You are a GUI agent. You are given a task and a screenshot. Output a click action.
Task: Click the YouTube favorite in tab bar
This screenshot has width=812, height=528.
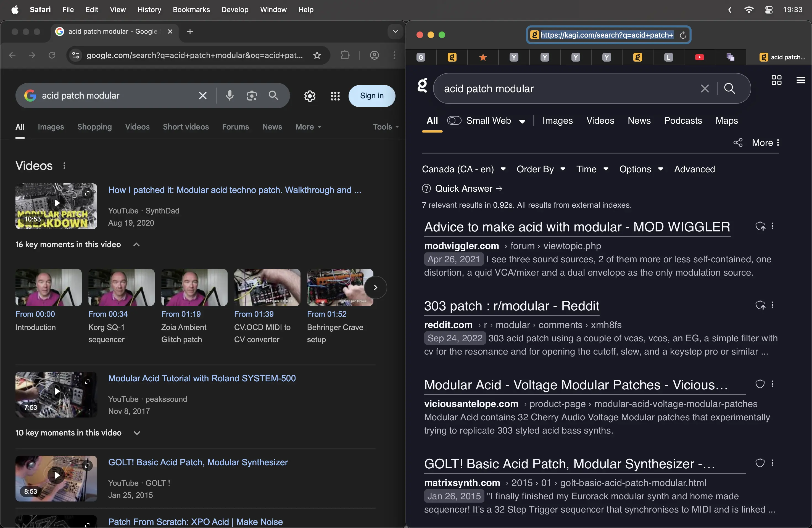699,57
